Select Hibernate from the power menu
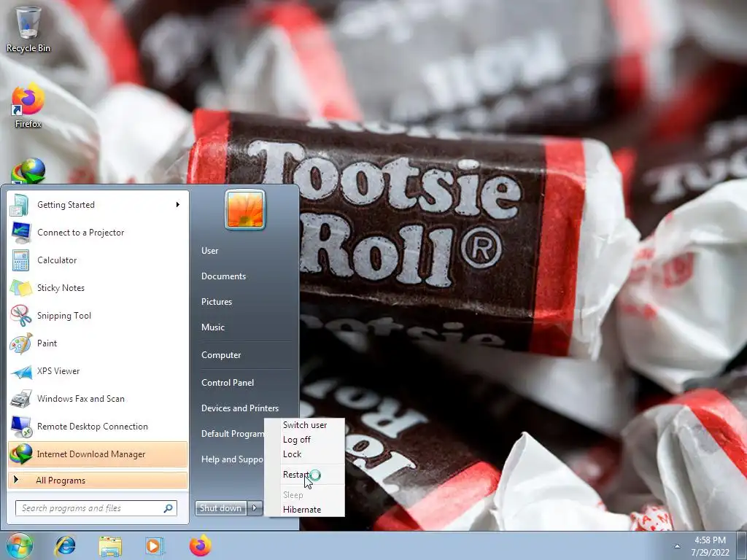Viewport: 747px width, 560px height. coord(305,510)
